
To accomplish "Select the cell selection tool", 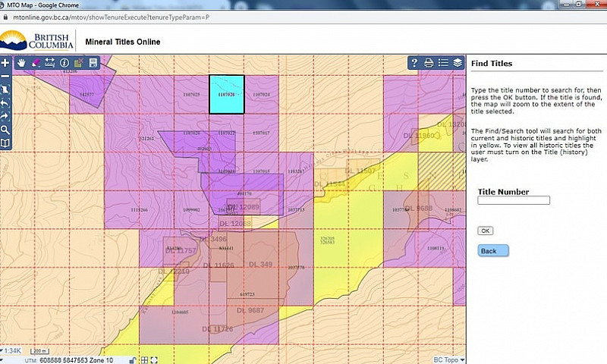I will point(79,63).
